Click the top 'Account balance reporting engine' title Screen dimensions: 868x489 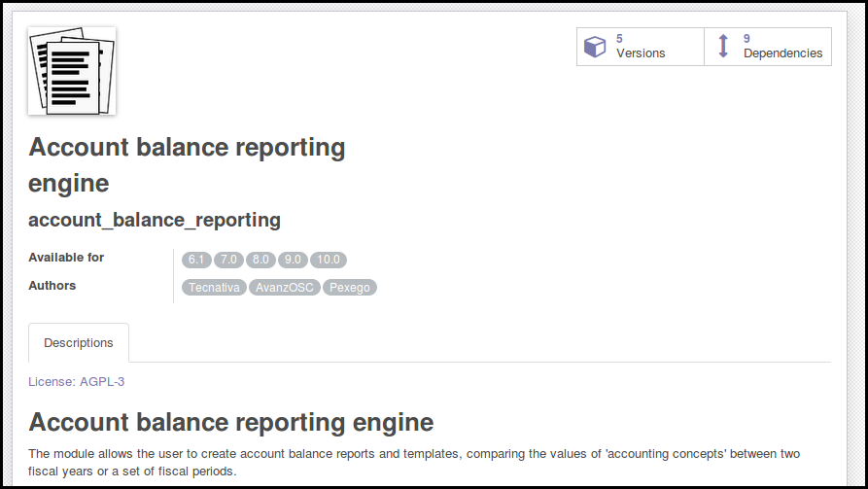pyautogui.click(x=187, y=165)
